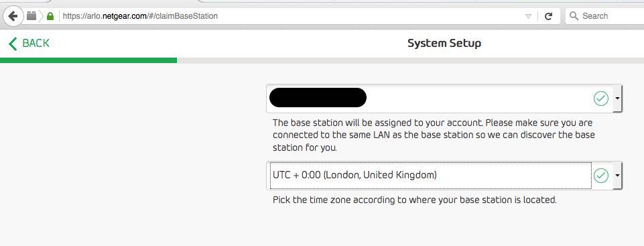Expand the time zone selector arrow
The image size is (644, 246).
[x=617, y=176]
